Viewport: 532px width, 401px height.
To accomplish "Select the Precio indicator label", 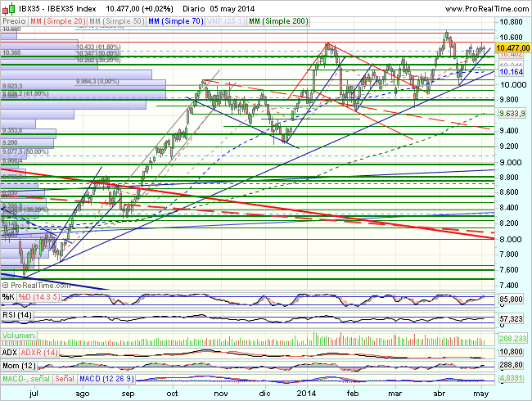I will pos(12,19).
